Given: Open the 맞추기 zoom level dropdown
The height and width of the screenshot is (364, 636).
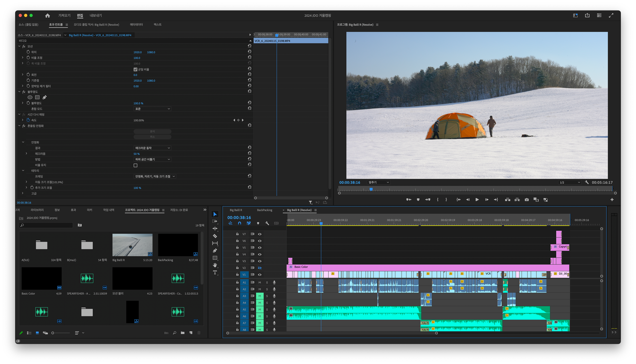Looking at the screenshot, I should [378, 182].
